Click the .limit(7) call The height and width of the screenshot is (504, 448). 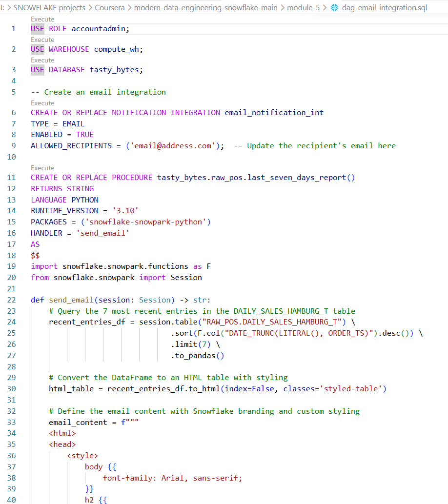(191, 344)
